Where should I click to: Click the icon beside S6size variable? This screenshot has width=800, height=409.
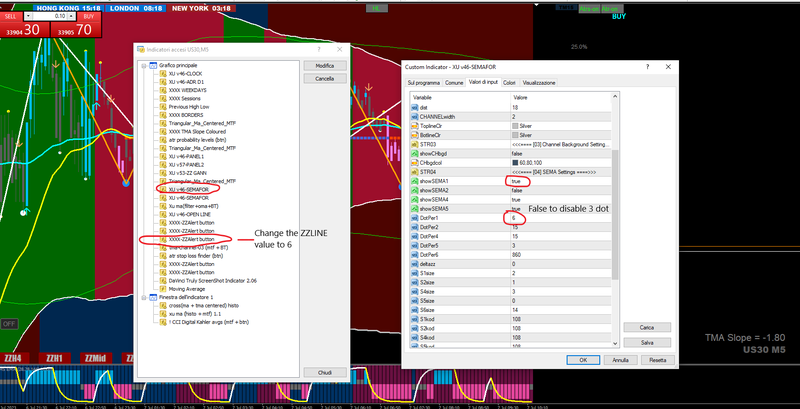pyautogui.click(x=415, y=310)
